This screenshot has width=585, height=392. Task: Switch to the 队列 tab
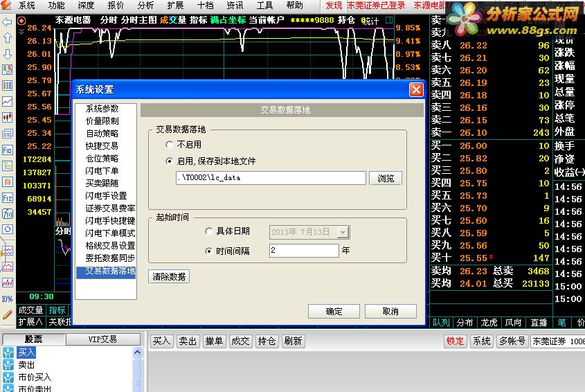441,322
